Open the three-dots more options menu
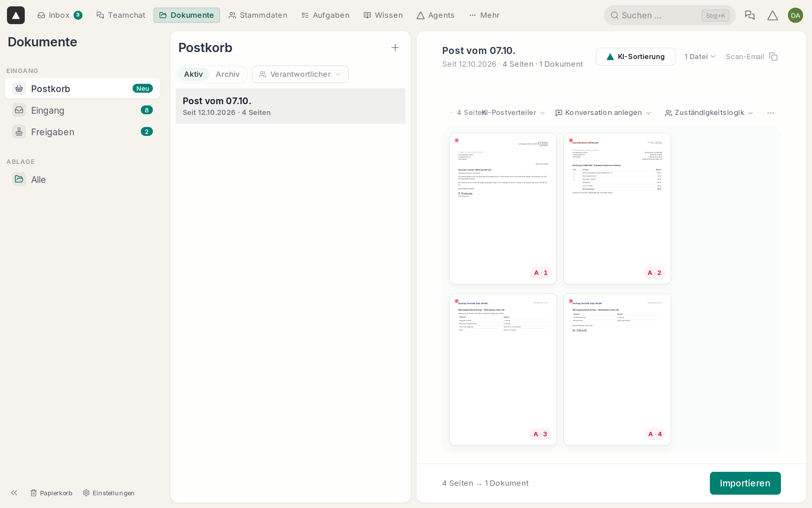812x508 pixels. tap(770, 113)
